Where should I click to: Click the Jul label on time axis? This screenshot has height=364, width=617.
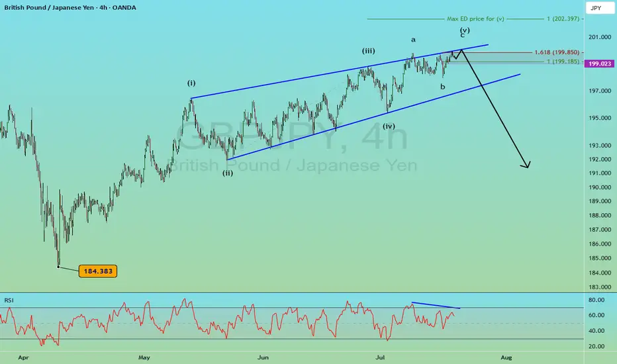click(380, 357)
